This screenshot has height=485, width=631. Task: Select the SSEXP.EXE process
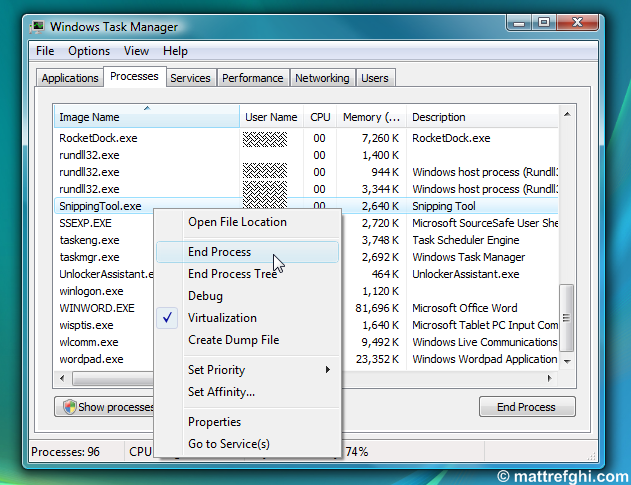pos(85,223)
